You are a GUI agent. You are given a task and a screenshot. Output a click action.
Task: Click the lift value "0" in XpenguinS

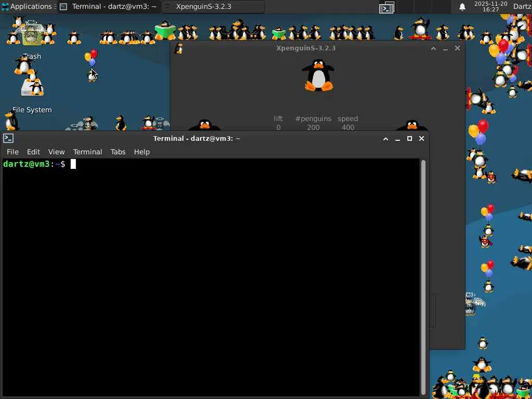pos(278,127)
